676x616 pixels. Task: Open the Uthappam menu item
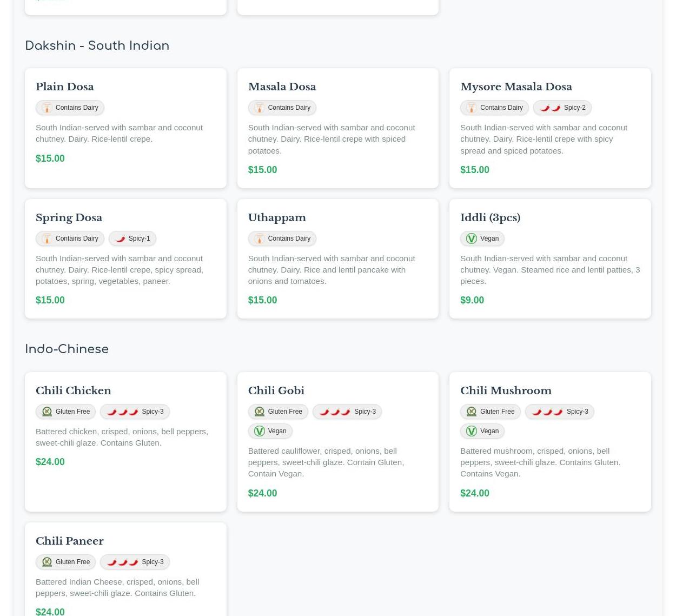point(276,217)
